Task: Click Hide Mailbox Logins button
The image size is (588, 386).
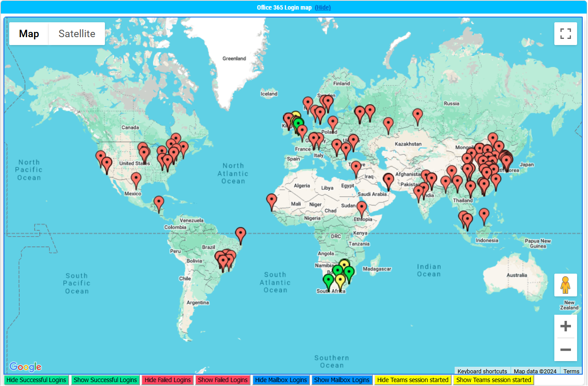Action: (281, 380)
